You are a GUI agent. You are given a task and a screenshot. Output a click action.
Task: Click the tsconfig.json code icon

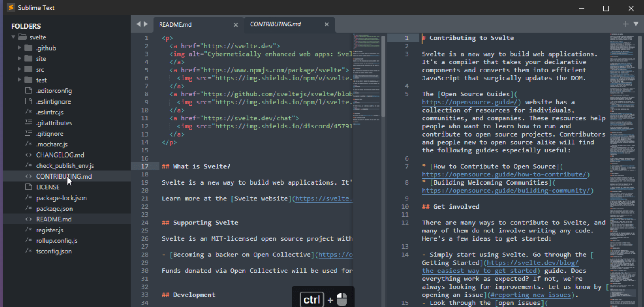click(29, 251)
